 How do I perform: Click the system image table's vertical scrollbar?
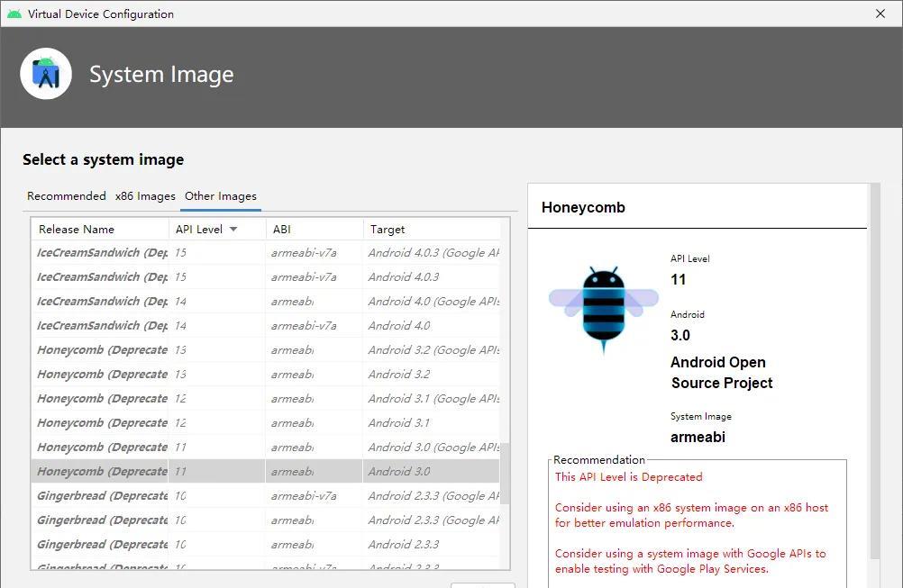(x=505, y=473)
